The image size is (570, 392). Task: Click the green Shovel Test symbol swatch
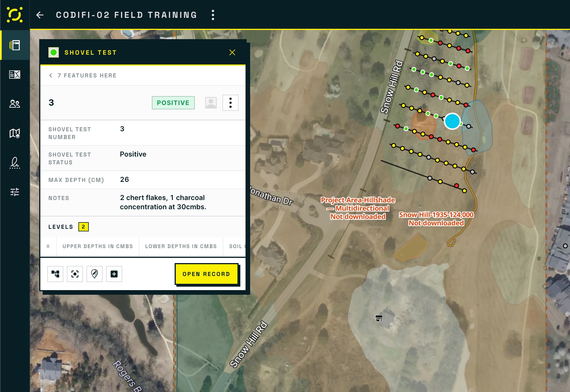[x=54, y=52]
